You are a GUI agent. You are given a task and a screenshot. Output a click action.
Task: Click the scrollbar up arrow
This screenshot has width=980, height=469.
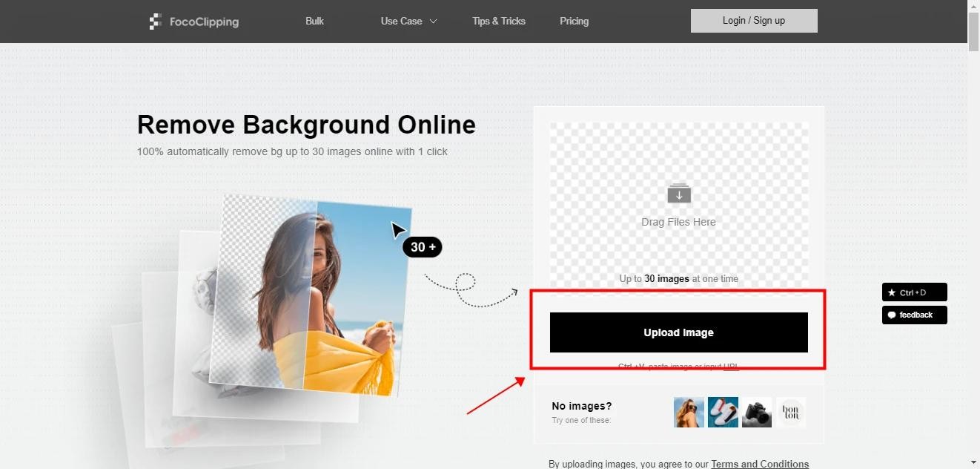coord(973,6)
